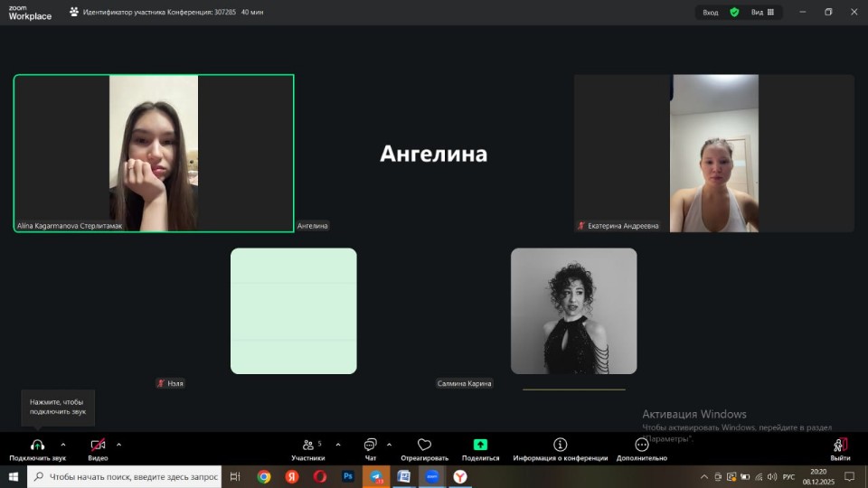Open the Вид view layout menu
This screenshot has width=868, height=488.
coord(762,12)
